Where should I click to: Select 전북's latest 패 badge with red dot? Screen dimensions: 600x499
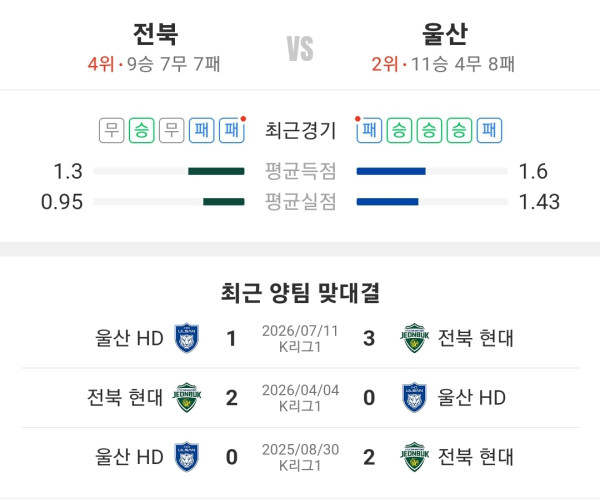click(x=232, y=130)
